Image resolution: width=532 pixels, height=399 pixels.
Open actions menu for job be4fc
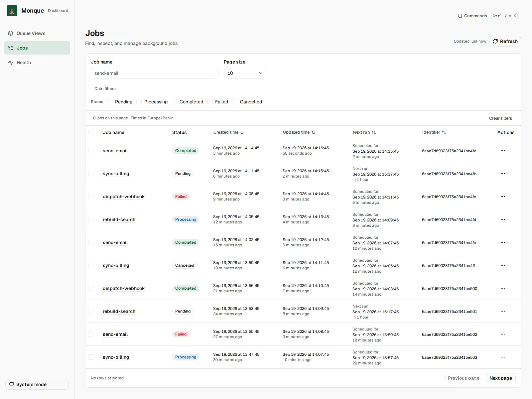503,197
